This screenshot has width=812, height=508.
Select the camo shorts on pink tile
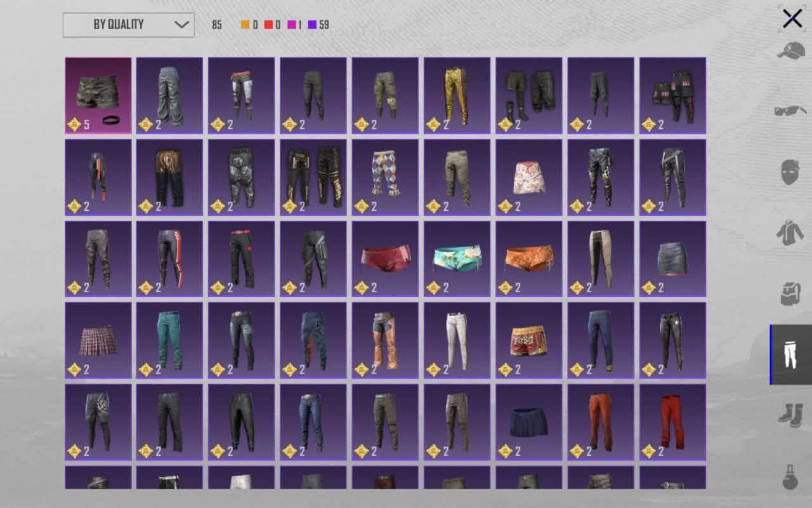pyautogui.click(x=98, y=95)
